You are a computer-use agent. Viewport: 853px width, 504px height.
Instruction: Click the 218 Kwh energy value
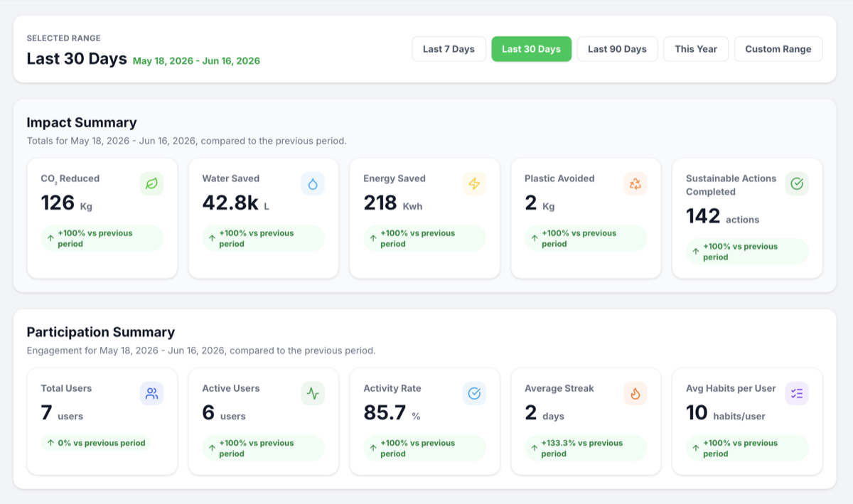click(393, 203)
